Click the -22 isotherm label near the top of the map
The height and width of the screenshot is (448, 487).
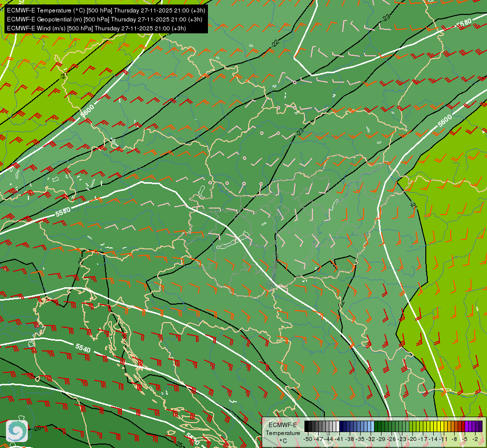tap(275, 43)
